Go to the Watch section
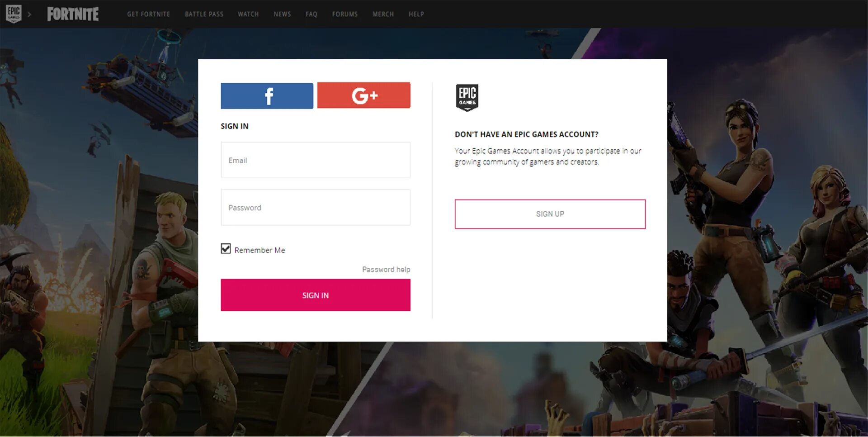This screenshot has width=868, height=437. (248, 14)
